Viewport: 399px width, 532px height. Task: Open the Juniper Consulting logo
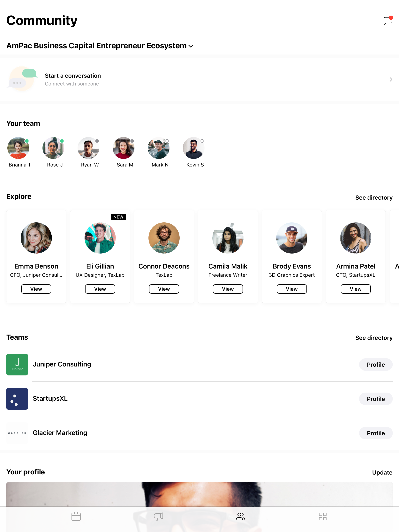pyautogui.click(x=17, y=364)
